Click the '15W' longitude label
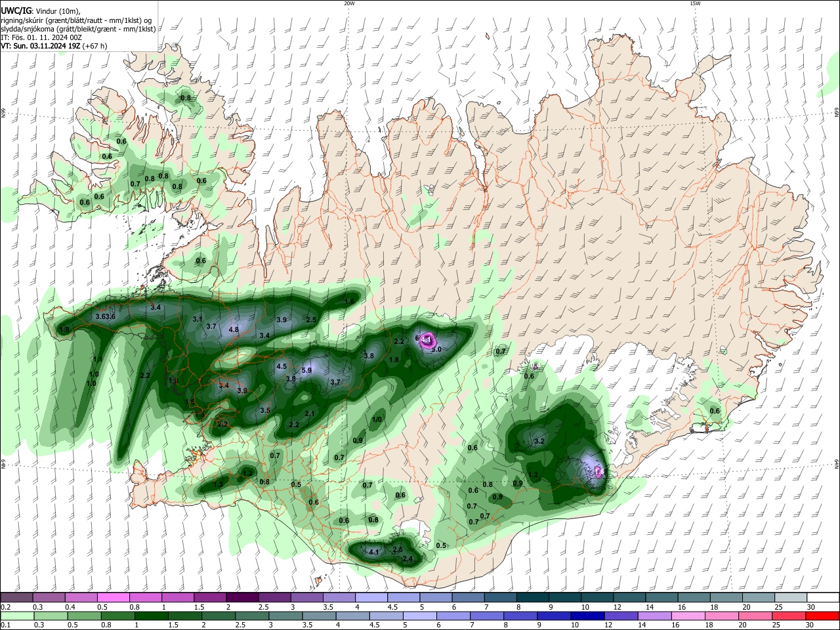Screen dimensions: 840x630 (x=695, y=3)
